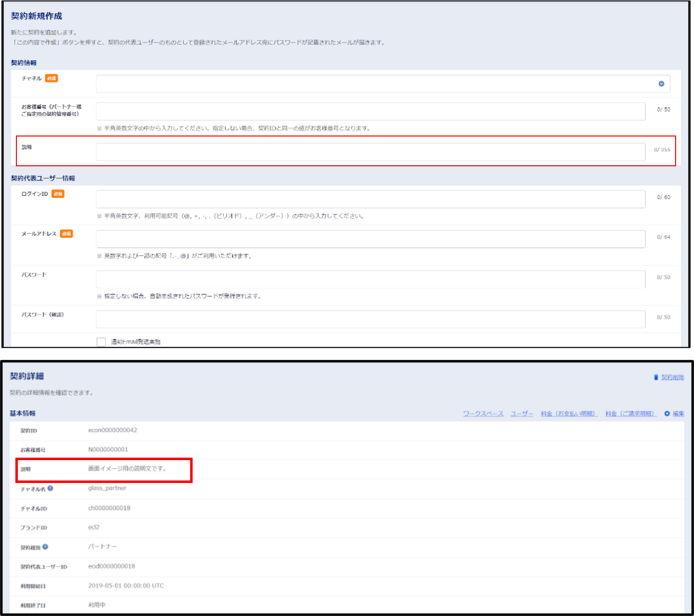Click the ログインID input field
Screen dimensions: 694x616
370,199
